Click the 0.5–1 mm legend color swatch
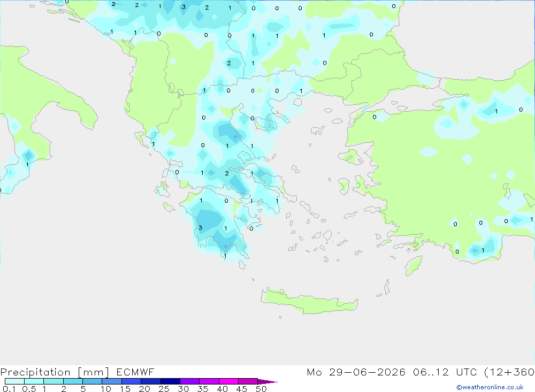Viewport: 535px width, 392px height. [34, 381]
